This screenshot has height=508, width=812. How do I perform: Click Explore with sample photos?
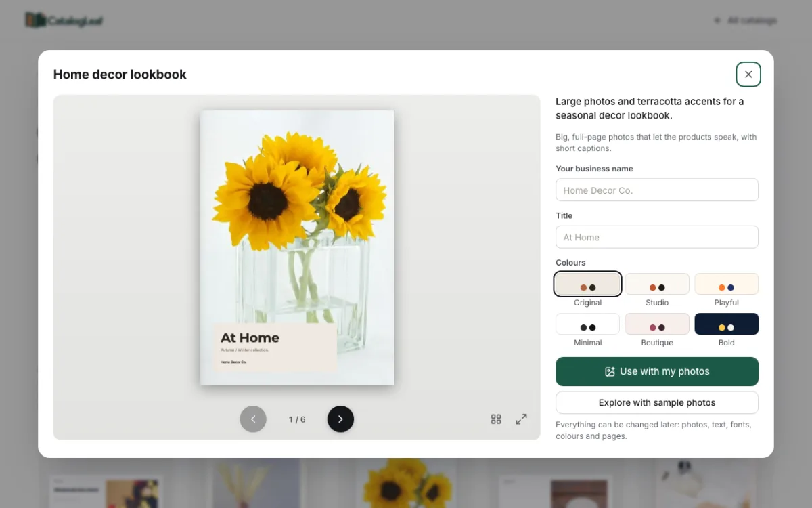(657, 402)
